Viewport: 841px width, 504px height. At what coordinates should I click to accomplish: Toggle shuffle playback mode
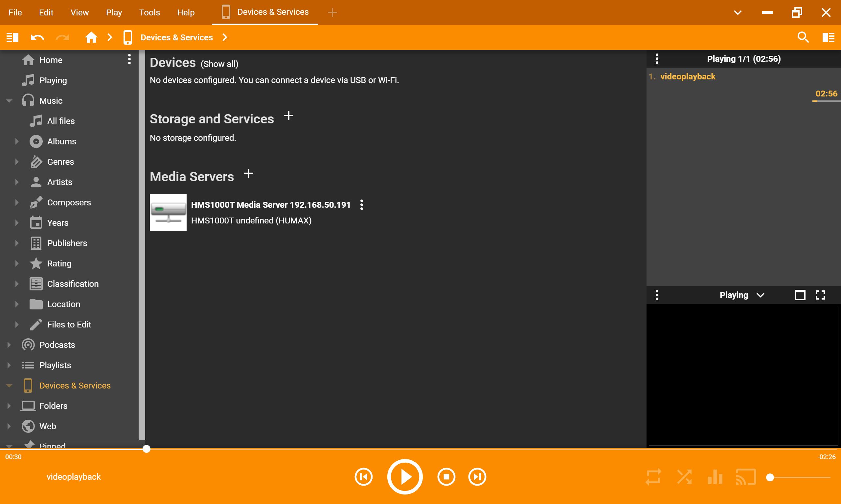click(684, 477)
